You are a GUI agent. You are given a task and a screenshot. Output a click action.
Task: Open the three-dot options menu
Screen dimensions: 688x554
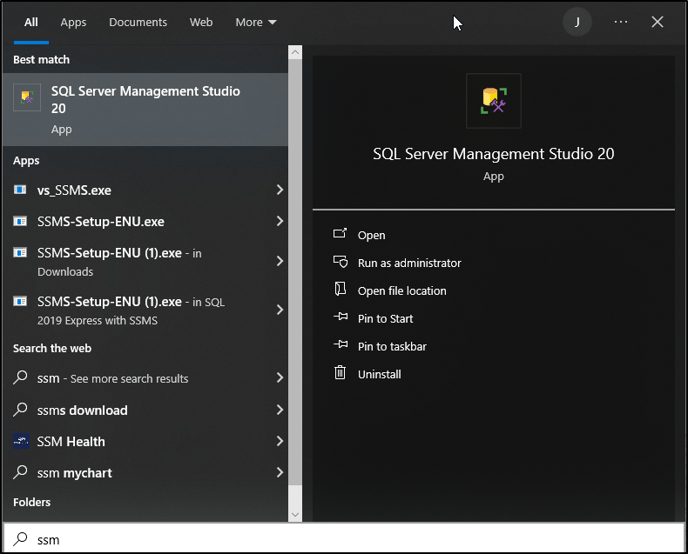pos(620,22)
